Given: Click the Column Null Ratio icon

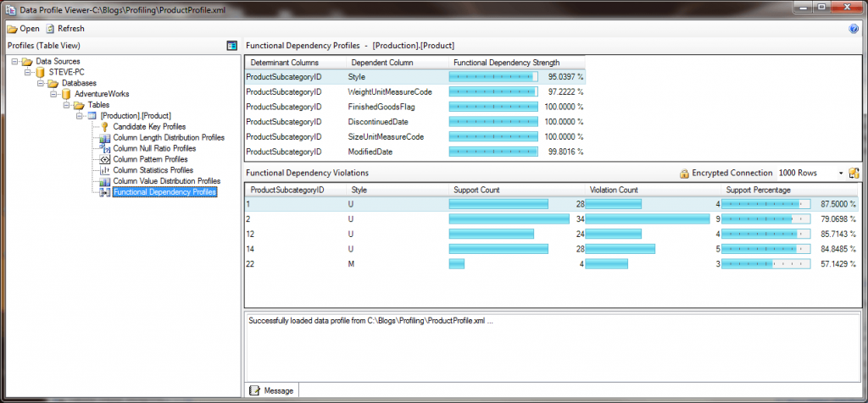Looking at the screenshot, I should pyautogui.click(x=104, y=148).
